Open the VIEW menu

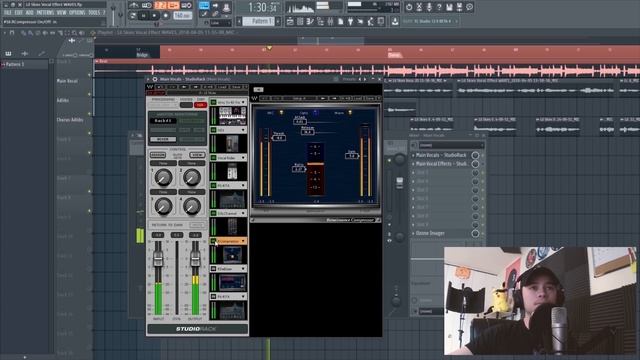[62, 13]
